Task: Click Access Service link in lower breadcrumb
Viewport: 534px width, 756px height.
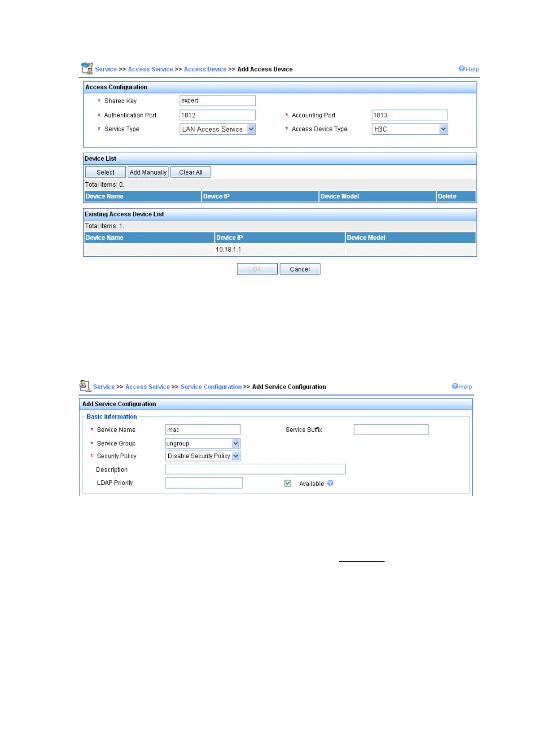Action: tap(148, 387)
